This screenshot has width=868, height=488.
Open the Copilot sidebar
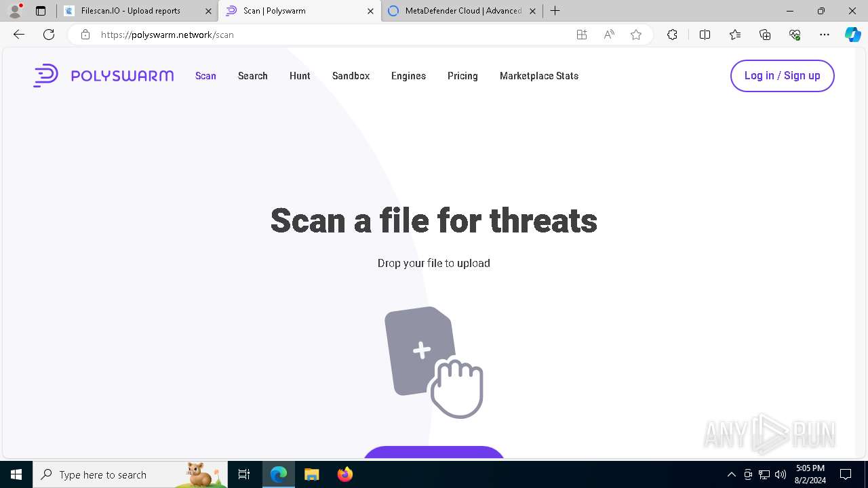(x=852, y=35)
